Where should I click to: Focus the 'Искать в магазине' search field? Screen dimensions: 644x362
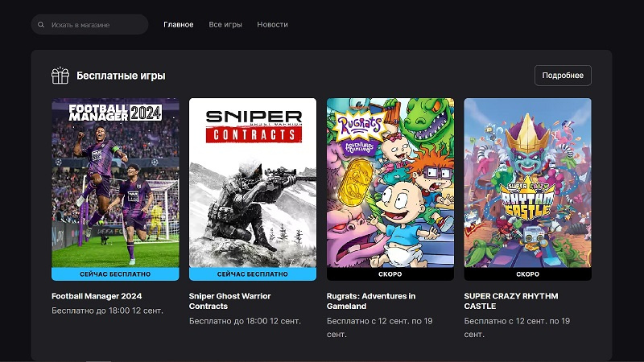(89, 25)
